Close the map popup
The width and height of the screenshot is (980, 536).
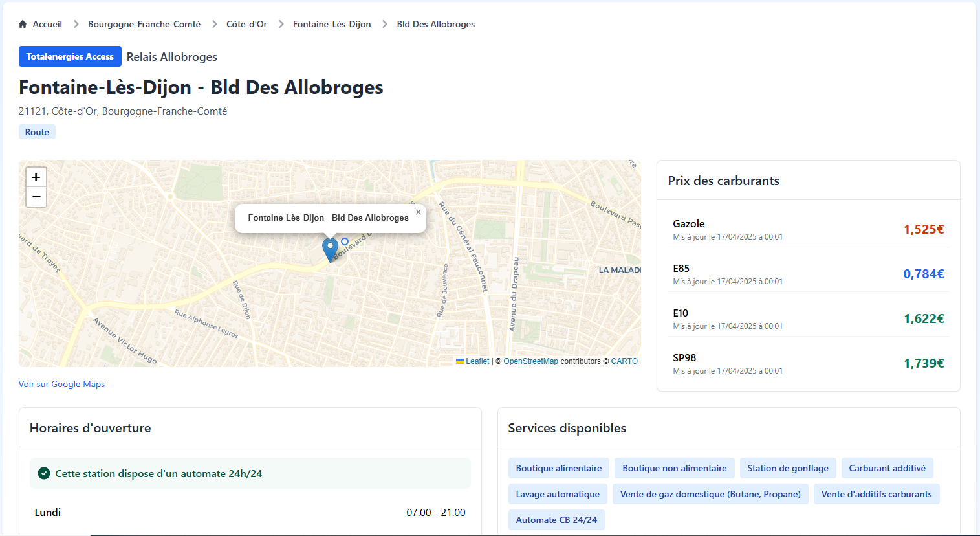coord(419,212)
